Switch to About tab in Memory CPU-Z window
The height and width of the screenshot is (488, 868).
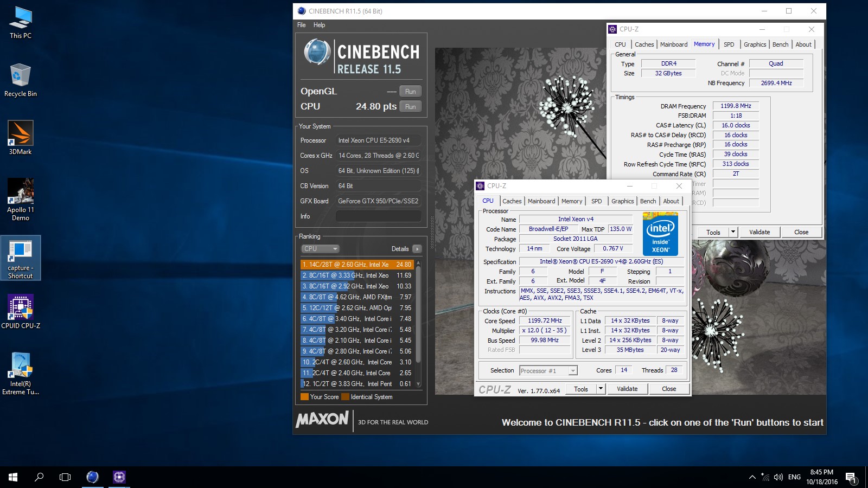click(803, 45)
